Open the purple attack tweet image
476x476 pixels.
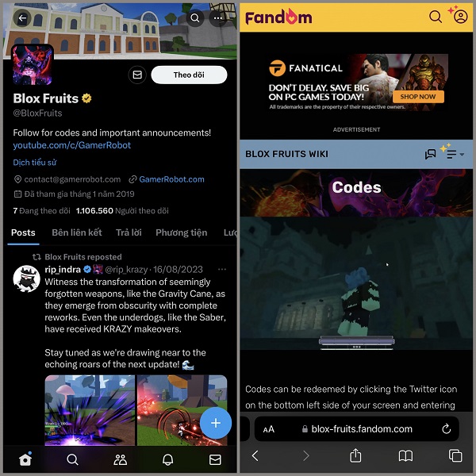[x=90, y=410]
